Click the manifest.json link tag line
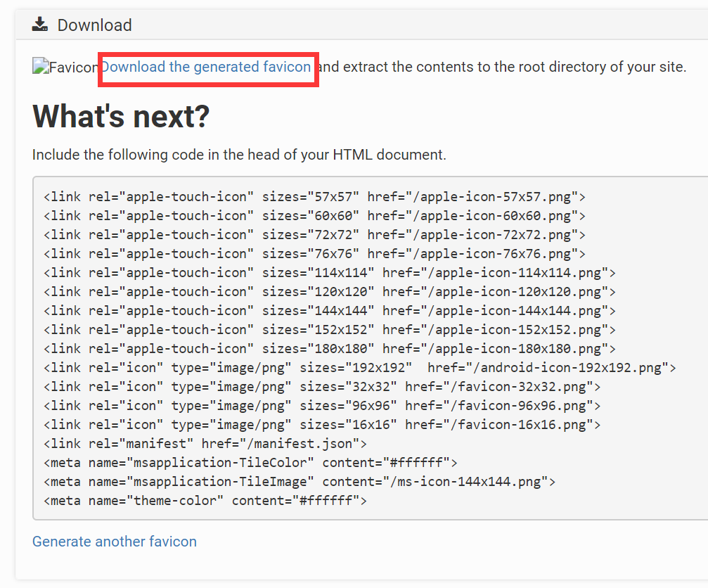 [x=205, y=444]
